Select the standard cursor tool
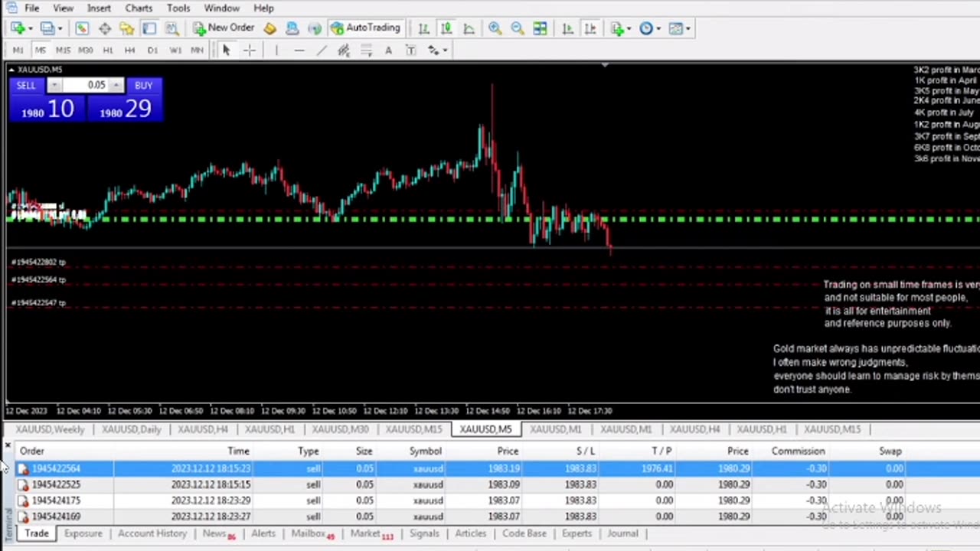The height and width of the screenshot is (551, 980). point(226,51)
